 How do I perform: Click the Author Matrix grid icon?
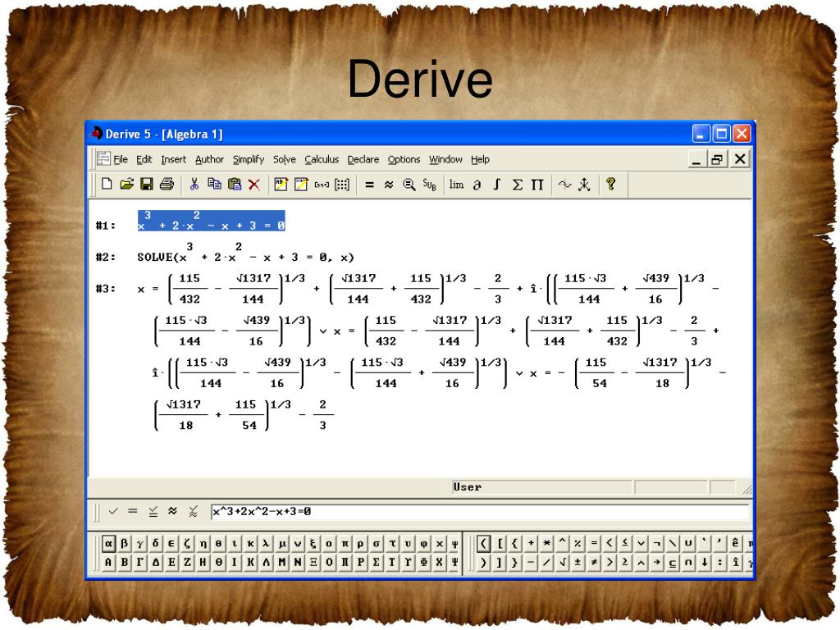pyautogui.click(x=342, y=185)
